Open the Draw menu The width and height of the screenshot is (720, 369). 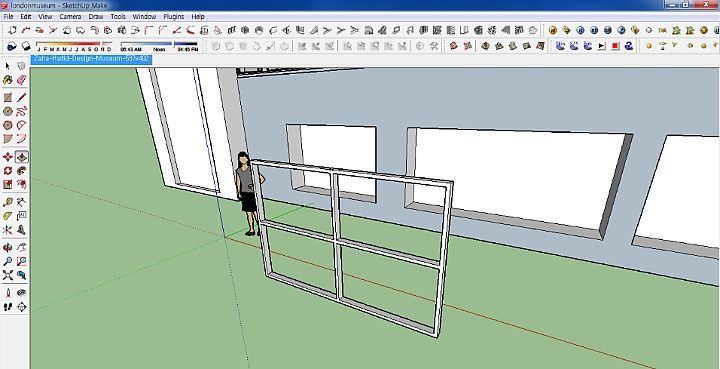pos(96,17)
